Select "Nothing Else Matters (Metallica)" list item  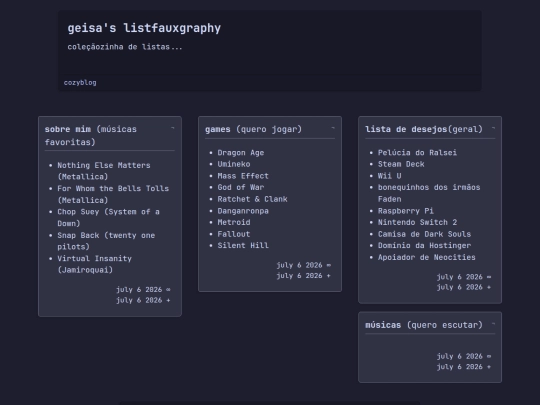pos(104,171)
